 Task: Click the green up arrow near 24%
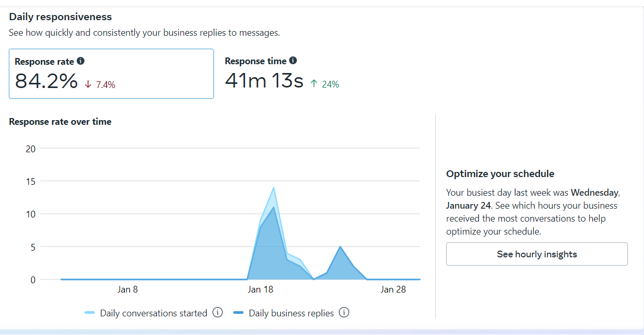(313, 84)
